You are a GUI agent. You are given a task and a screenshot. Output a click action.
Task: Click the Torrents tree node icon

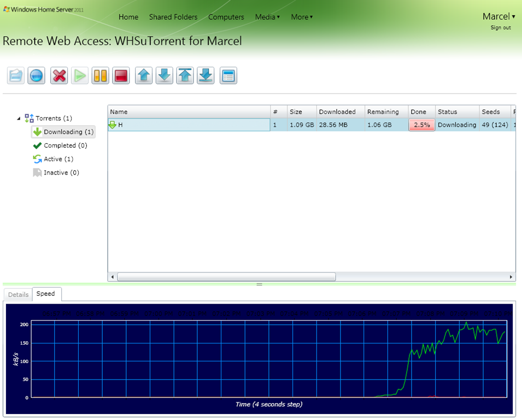(30, 118)
